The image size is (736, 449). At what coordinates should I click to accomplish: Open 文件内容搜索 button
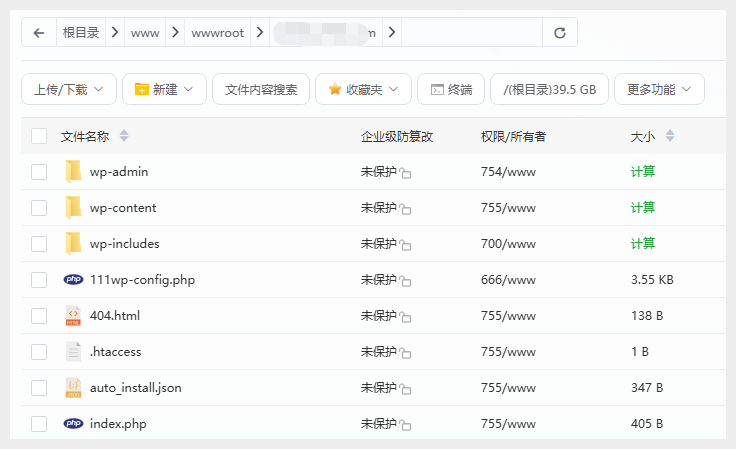[261, 89]
